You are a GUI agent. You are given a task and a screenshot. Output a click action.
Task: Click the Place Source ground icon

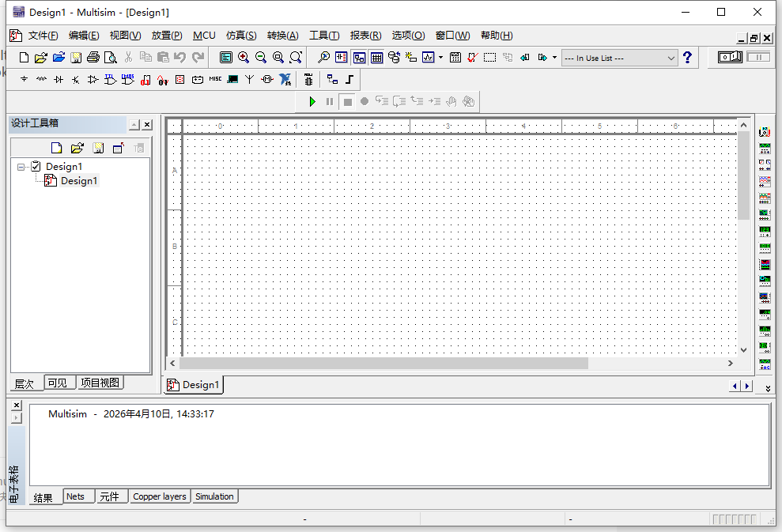[24, 79]
